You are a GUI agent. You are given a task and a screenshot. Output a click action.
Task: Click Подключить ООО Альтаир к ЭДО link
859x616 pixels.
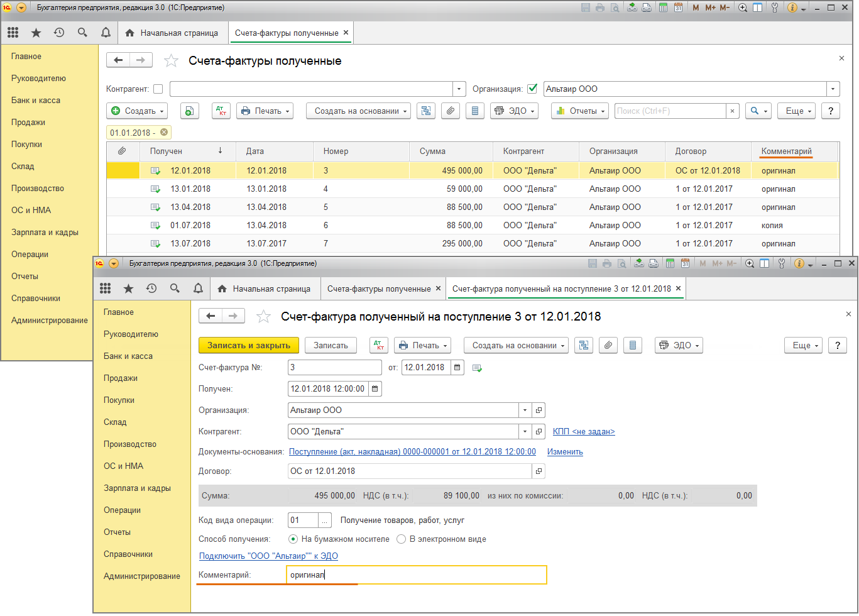coord(268,556)
